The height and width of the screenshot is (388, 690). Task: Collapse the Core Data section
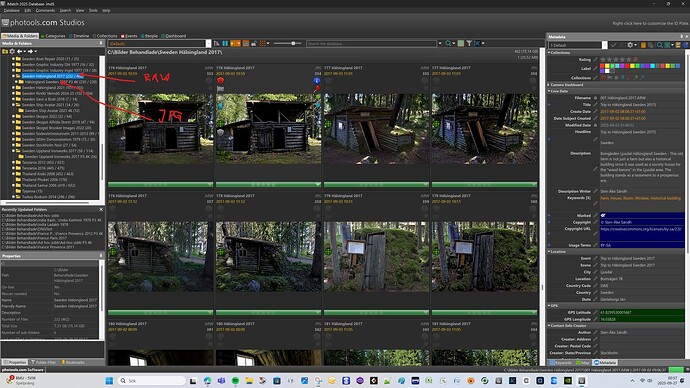pyautogui.click(x=559, y=91)
